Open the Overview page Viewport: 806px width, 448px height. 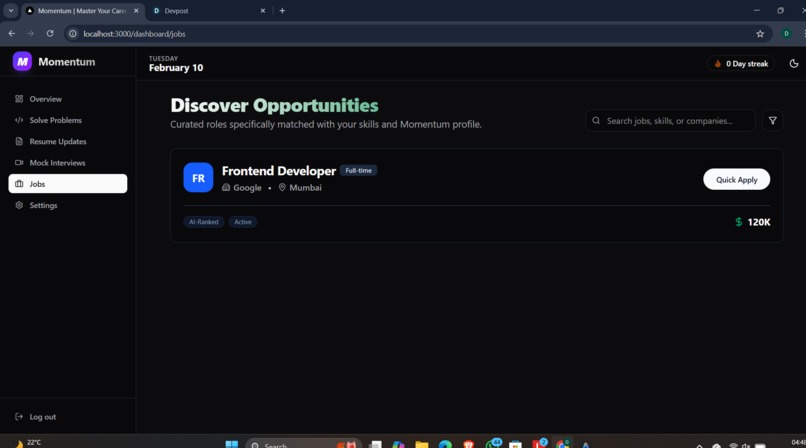[x=67, y=99]
